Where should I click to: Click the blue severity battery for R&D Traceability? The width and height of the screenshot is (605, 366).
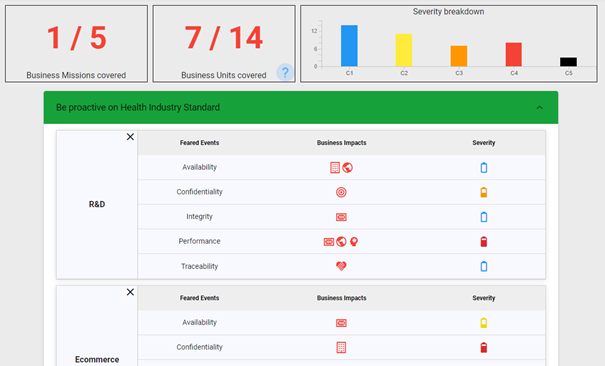(x=483, y=266)
